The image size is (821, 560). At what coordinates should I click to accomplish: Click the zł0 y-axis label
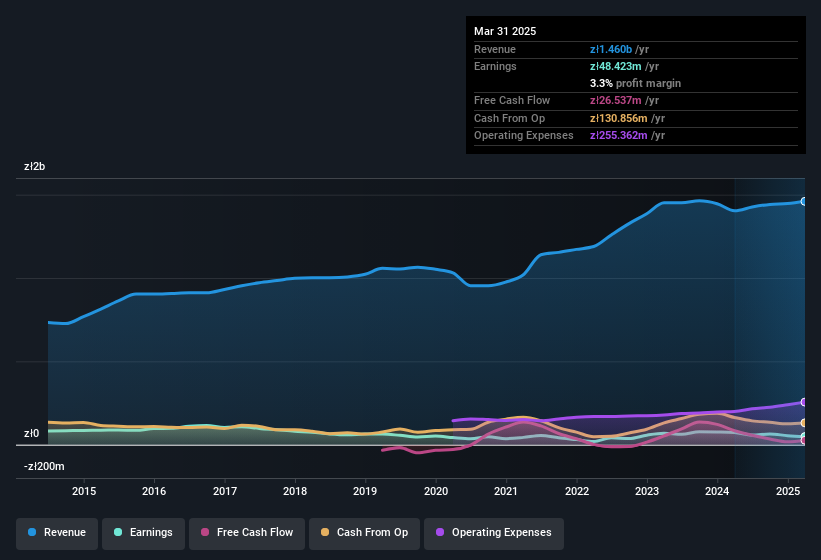31,433
